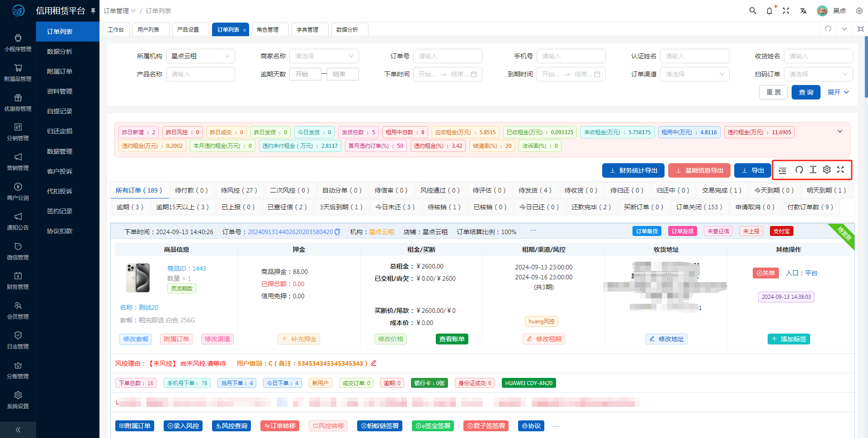Open 小程序管理 in the left rail
This screenshot has width=868, height=438.
pyautogui.click(x=18, y=43)
